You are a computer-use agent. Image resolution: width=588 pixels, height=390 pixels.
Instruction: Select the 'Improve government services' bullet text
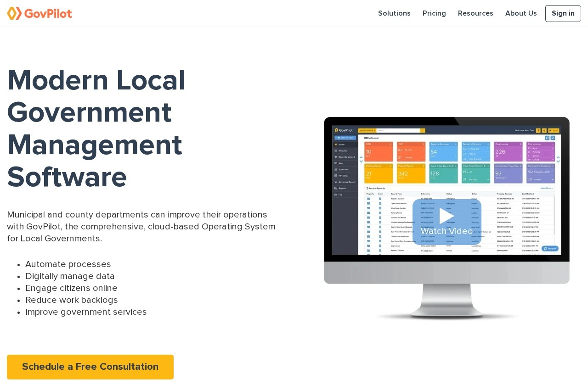click(x=86, y=312)
